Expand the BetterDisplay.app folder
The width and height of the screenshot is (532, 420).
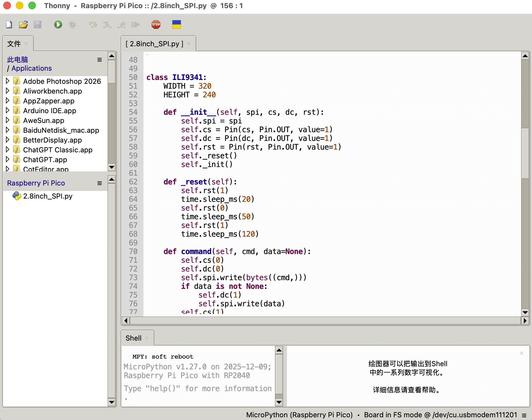tap(8, 140)
